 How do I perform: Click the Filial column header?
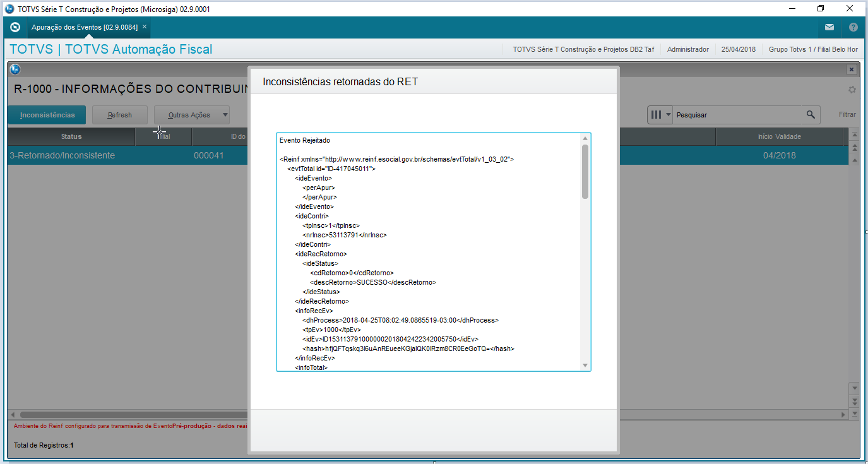[163, 136]
